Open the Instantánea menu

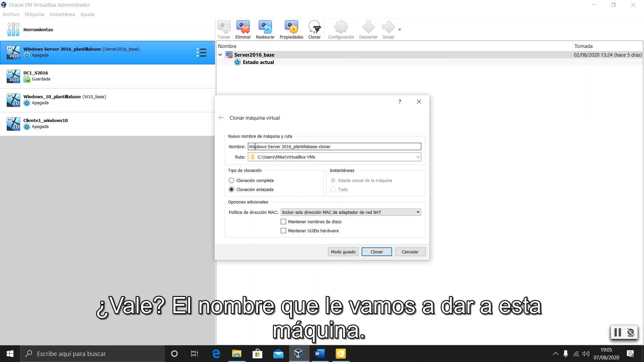(x=62, y=14)
